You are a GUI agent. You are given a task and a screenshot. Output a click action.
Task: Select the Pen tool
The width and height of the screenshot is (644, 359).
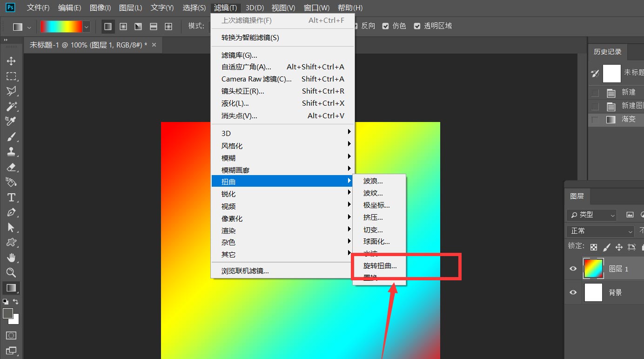pyautogui.click(x=11, y=212)
